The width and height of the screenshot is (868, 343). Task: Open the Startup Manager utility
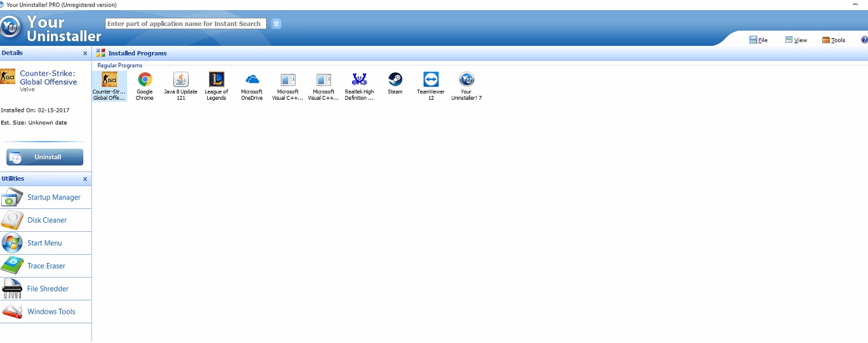pos(46,198)
